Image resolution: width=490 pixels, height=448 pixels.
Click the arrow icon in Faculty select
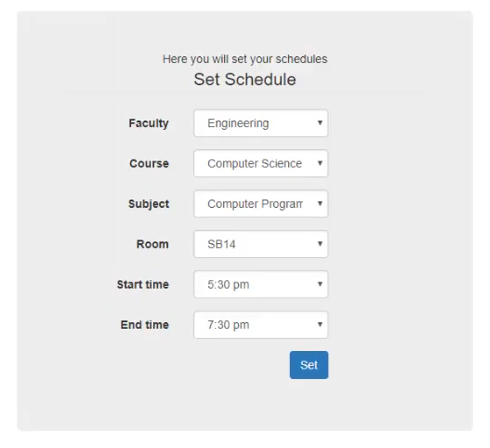point(320,123)
